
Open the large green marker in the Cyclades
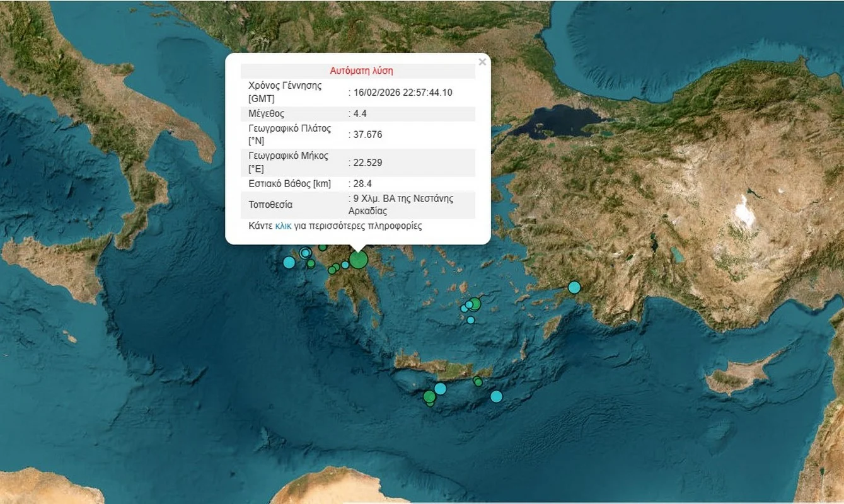tap(475, 304)
